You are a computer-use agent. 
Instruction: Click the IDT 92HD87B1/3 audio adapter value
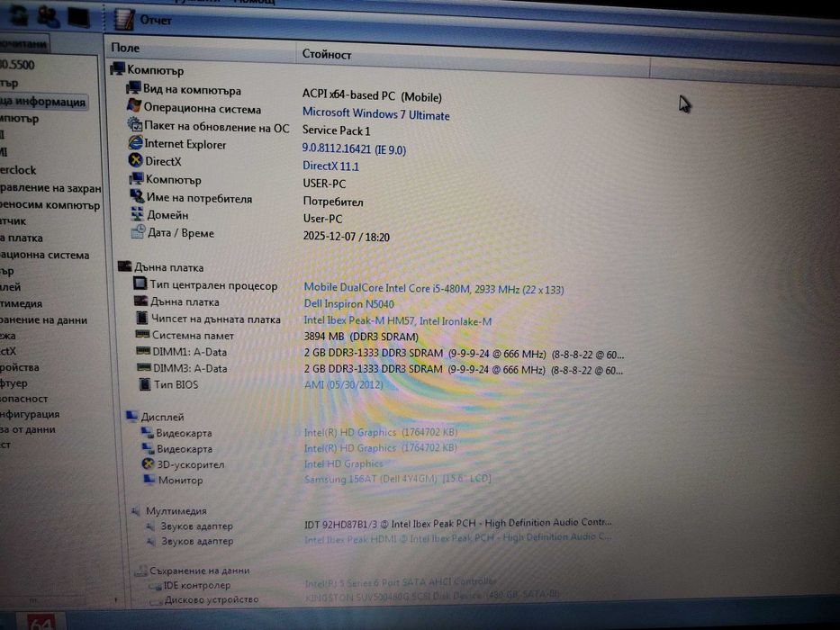click(x=458, y=523)
